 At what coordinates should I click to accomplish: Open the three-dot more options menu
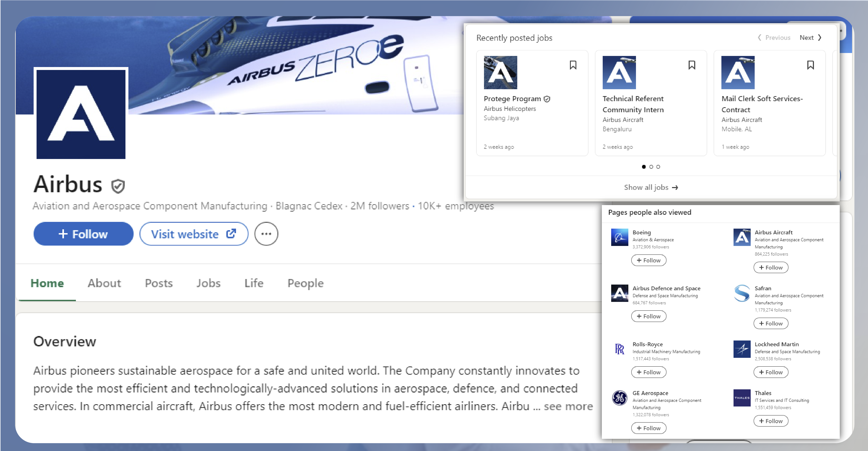pos(266,234)
